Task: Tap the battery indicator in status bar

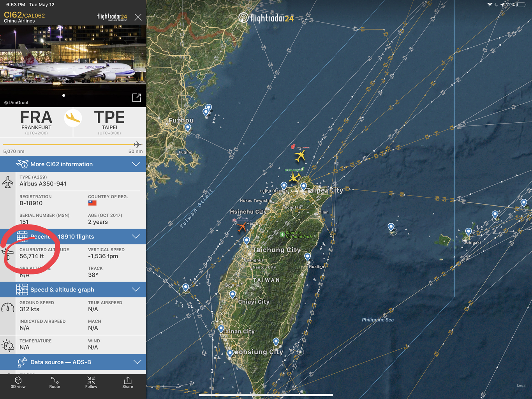Action: tap(521, 5)
